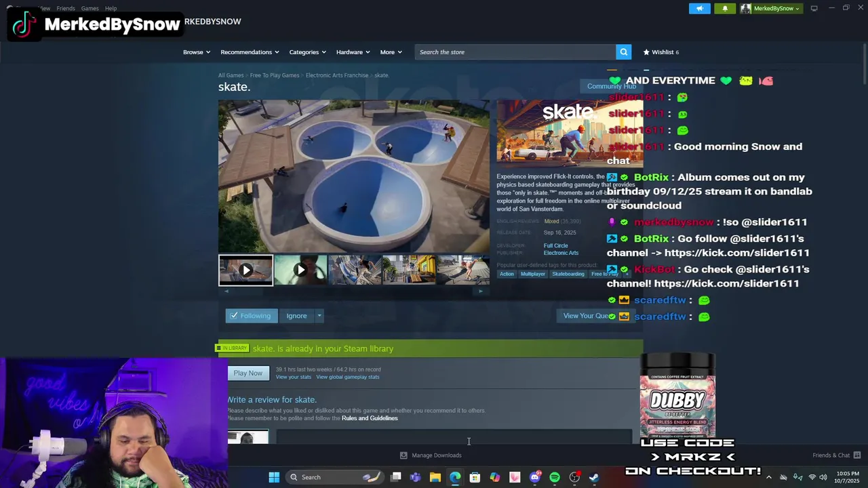Screen dimensions: 868x488
Task: Show hidden system tray icons
Action: (x=768, y=477)
